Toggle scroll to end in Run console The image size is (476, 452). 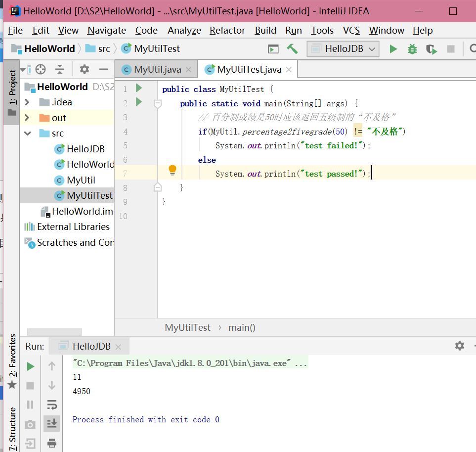point(51,423)
